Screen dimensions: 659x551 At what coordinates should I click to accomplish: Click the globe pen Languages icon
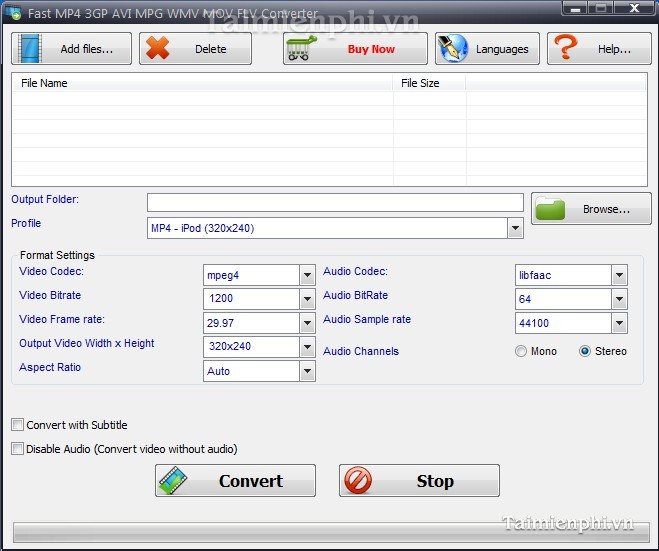click(453, 48)
